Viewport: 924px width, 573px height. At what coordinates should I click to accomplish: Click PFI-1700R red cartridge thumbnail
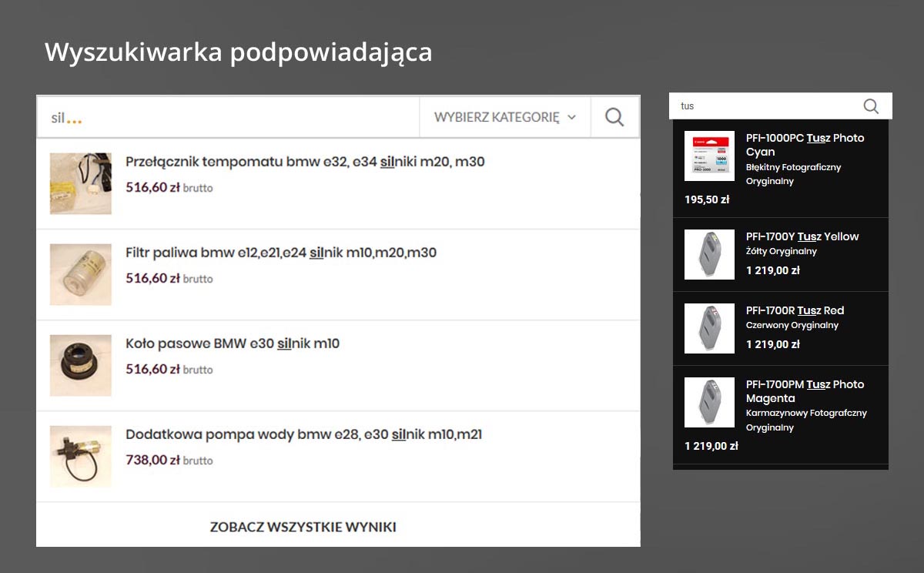click(709, 329)
